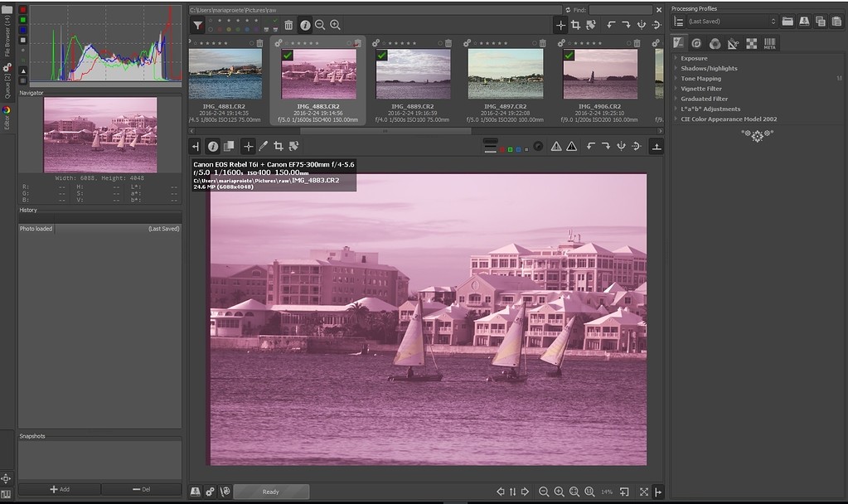Open the Raw tools tab

pos(753,41)
